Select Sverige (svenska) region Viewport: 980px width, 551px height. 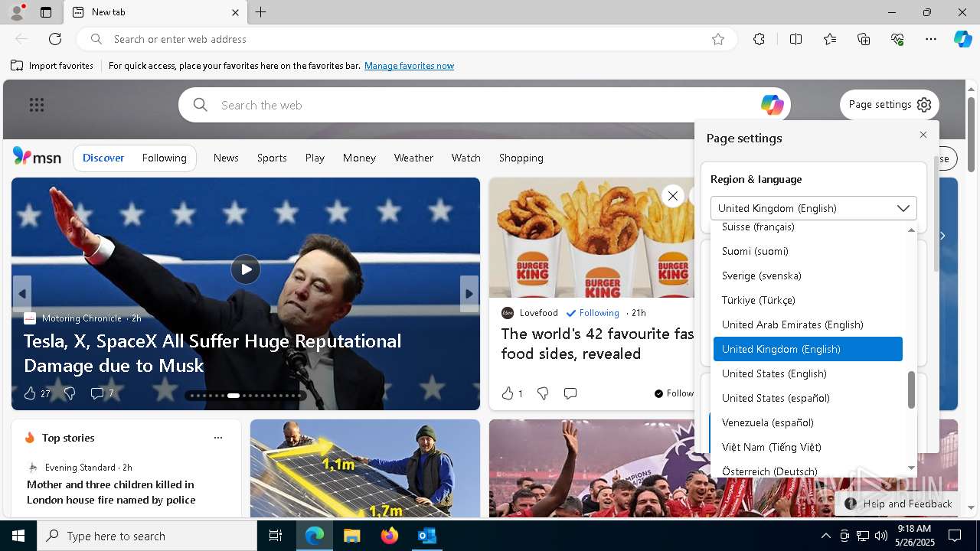point(808,275)
